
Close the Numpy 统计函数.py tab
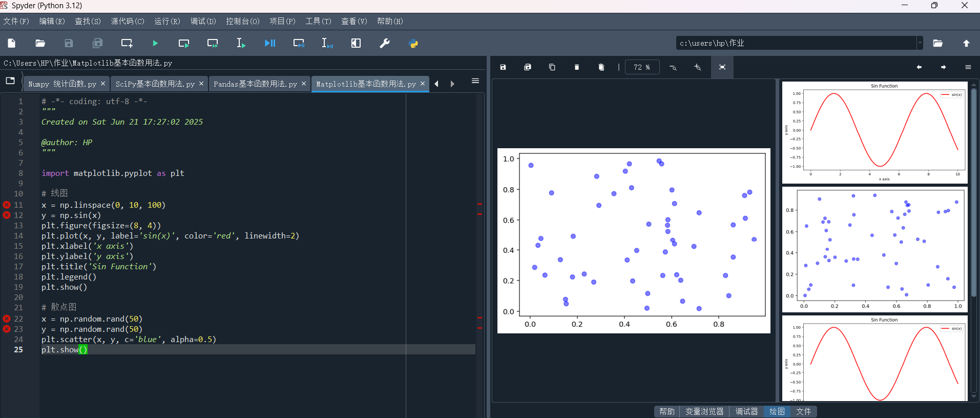click(103, 84)
